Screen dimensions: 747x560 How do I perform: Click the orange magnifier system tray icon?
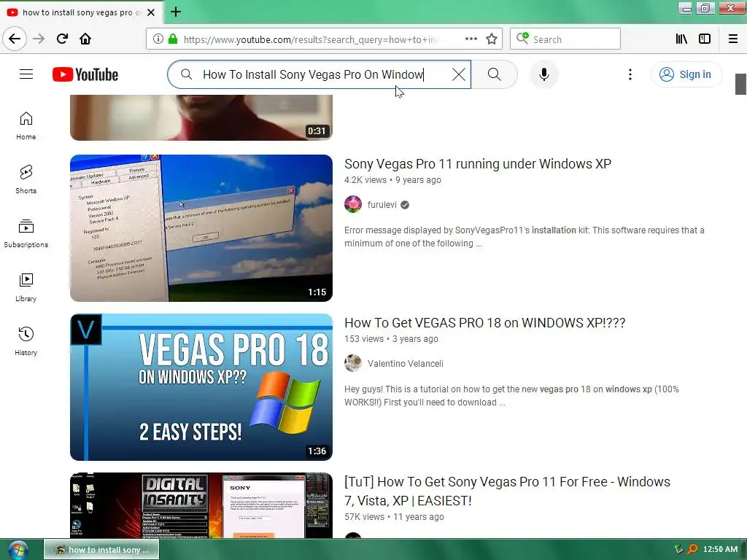[x=692, y=549]
